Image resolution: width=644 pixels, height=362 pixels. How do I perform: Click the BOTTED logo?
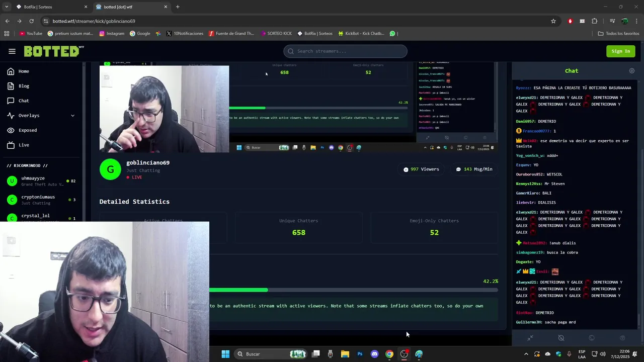point(54,51)
